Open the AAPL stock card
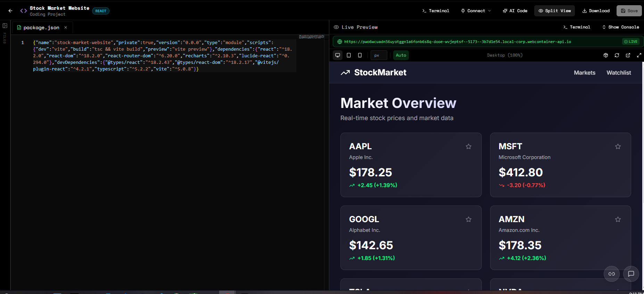 click(x=411, y=165)
